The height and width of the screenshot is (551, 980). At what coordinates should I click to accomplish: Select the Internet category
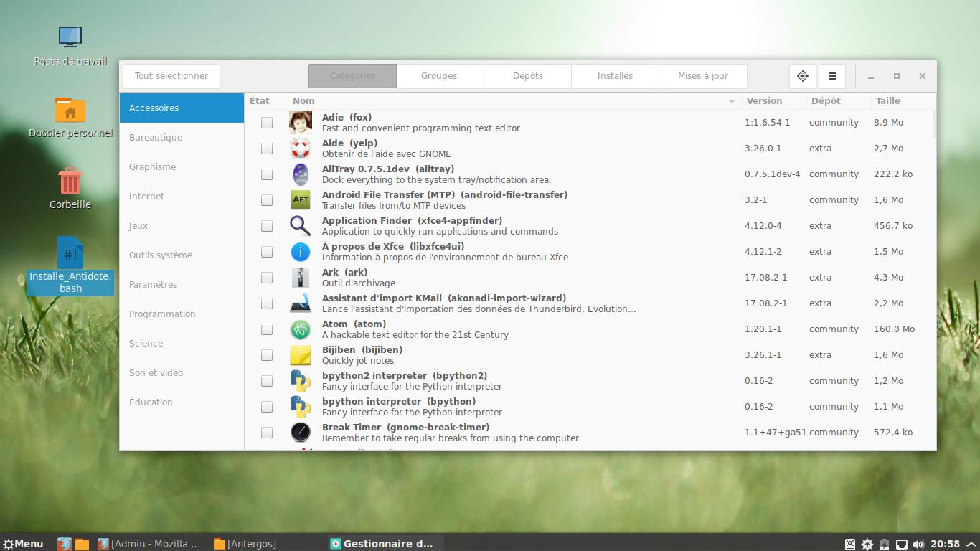(182, 196)
